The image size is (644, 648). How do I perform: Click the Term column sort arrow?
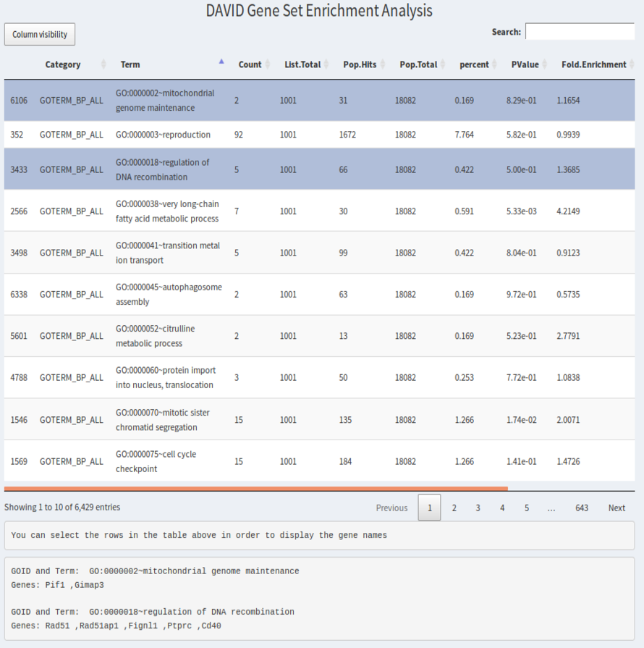tap(221, 63)
